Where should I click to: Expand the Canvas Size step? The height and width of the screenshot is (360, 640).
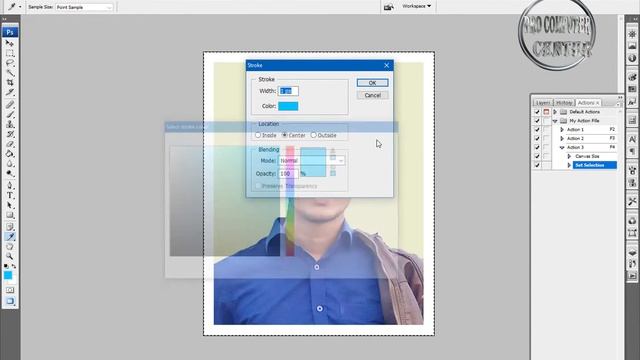coord(569,156)
